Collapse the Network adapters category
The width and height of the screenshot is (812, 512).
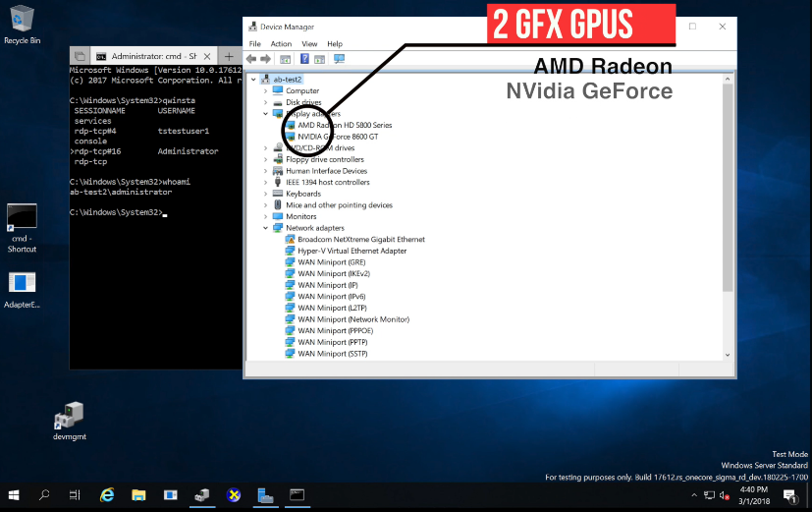[265, 228]
